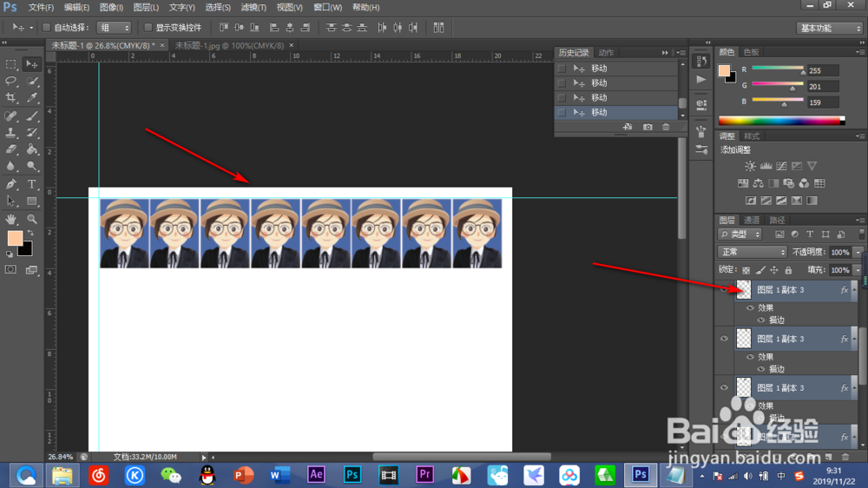The height and width of the screenshot is (488, 868).
Task: Select the Horizontal Type tool
Action: 32,184
